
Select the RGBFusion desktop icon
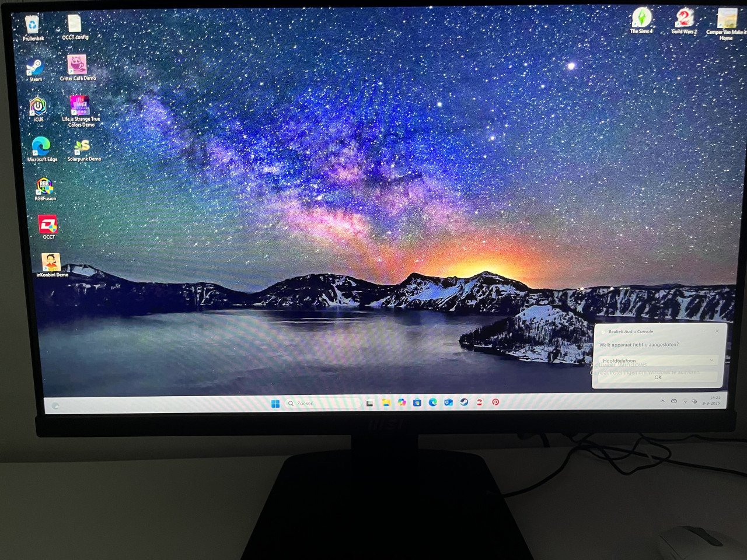(x=45, y=189)
